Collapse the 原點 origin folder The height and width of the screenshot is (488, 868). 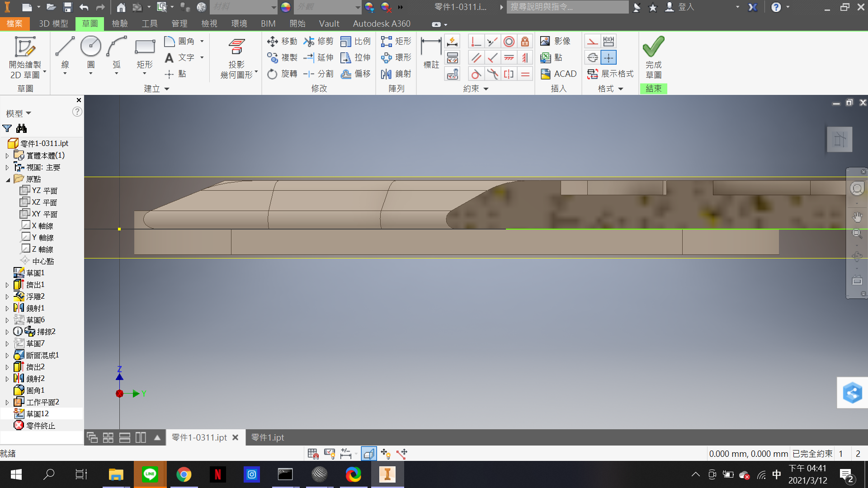pyautogui.click(x=8, y=179)
